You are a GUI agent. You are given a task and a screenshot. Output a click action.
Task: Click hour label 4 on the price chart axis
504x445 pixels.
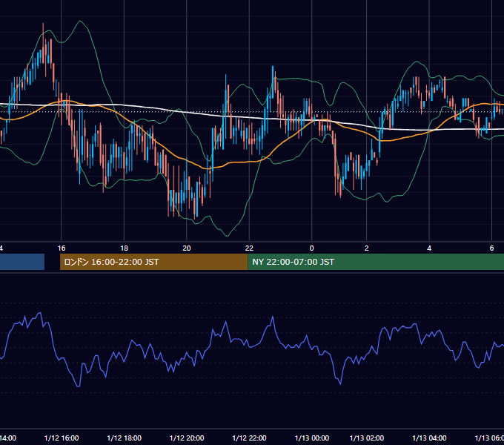pyautogui.click(x=429, y=248)
